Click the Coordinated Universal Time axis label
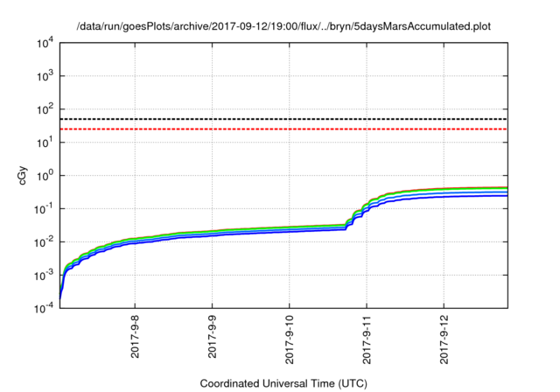 tap(283, 383)
